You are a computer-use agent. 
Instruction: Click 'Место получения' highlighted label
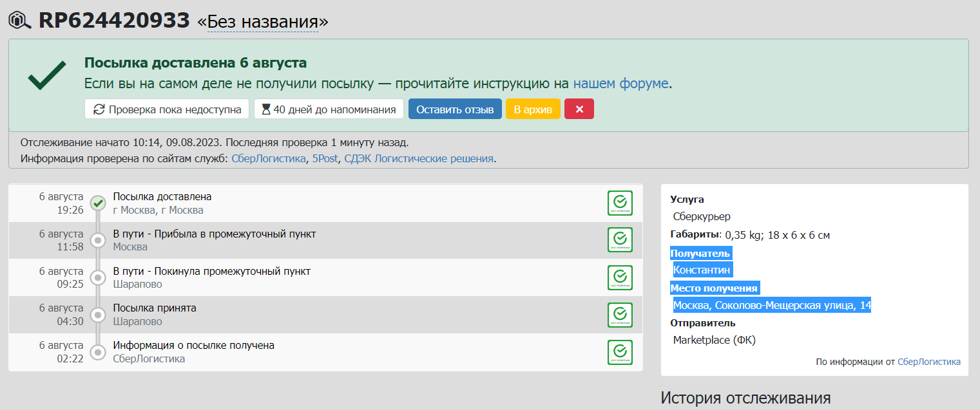pyautogui.click(x=714, y=288)
